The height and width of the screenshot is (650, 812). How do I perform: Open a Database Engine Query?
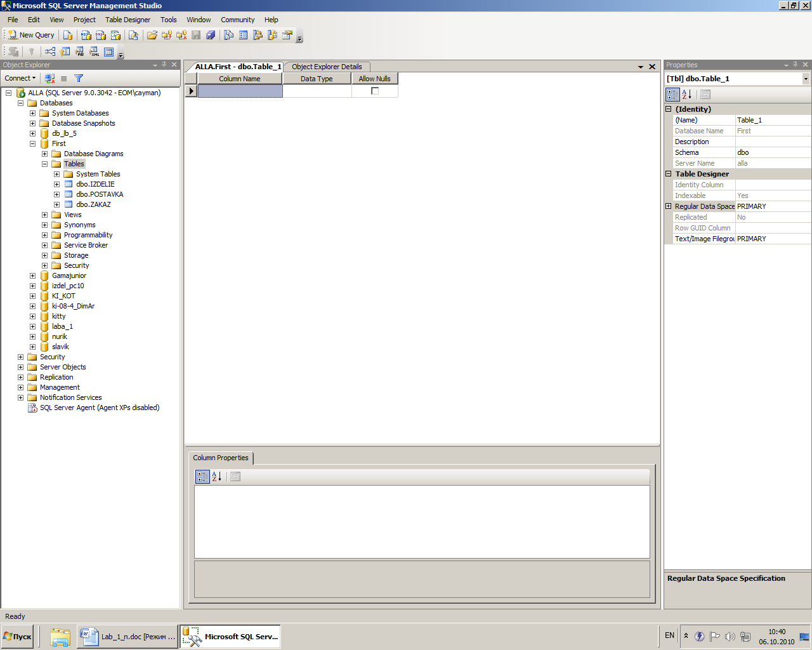tap(68, 35)
